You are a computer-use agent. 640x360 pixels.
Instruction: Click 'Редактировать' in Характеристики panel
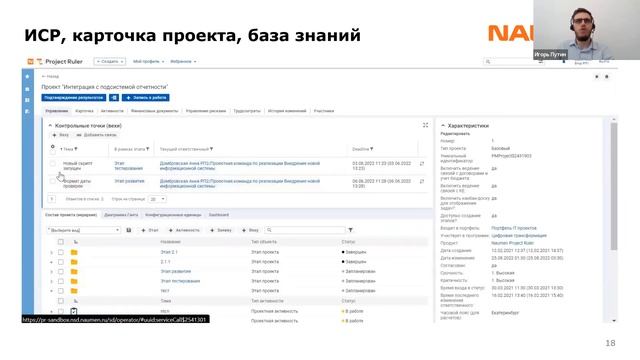[x=455, y=134]
